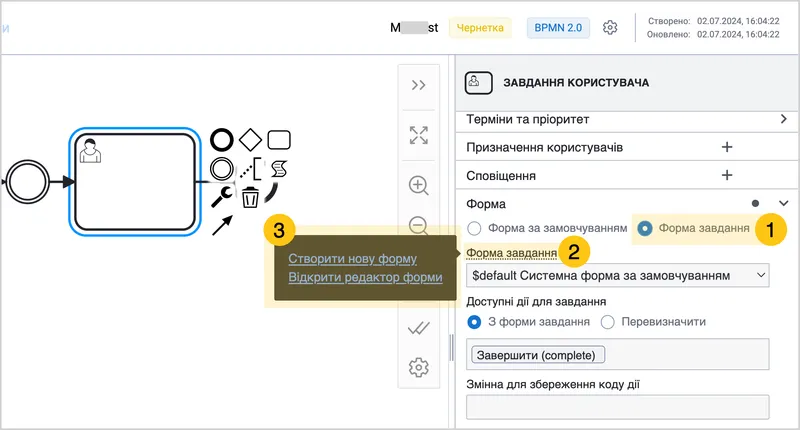
Task: Append text annotation bracket icon
Action: pyautogui.click(x=251, y=169)
